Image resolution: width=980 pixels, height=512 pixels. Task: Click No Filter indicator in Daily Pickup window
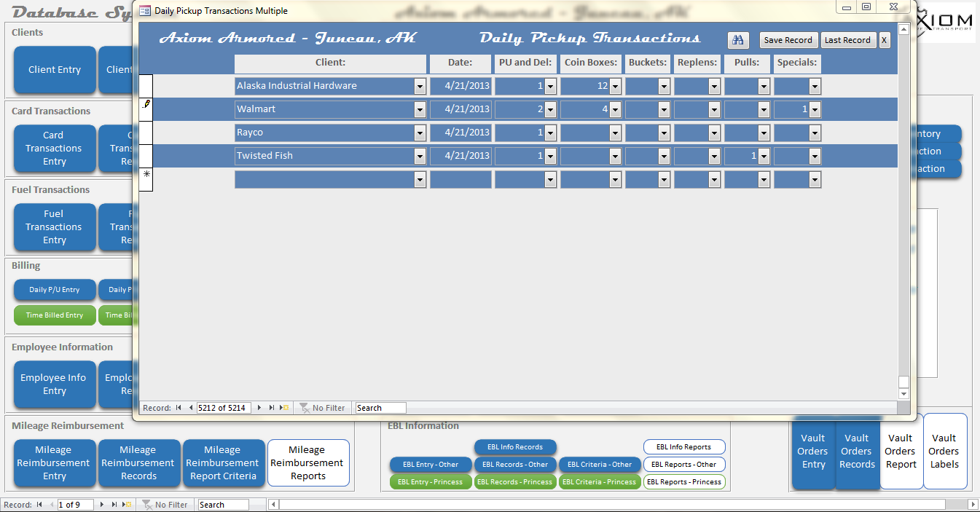[322, 408]
